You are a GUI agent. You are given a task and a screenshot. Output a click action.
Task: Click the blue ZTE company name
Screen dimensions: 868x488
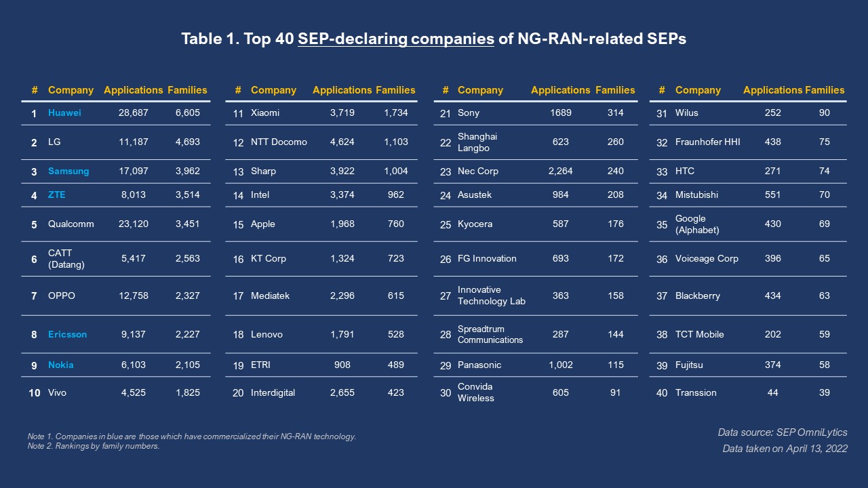[x=57, y=195]
